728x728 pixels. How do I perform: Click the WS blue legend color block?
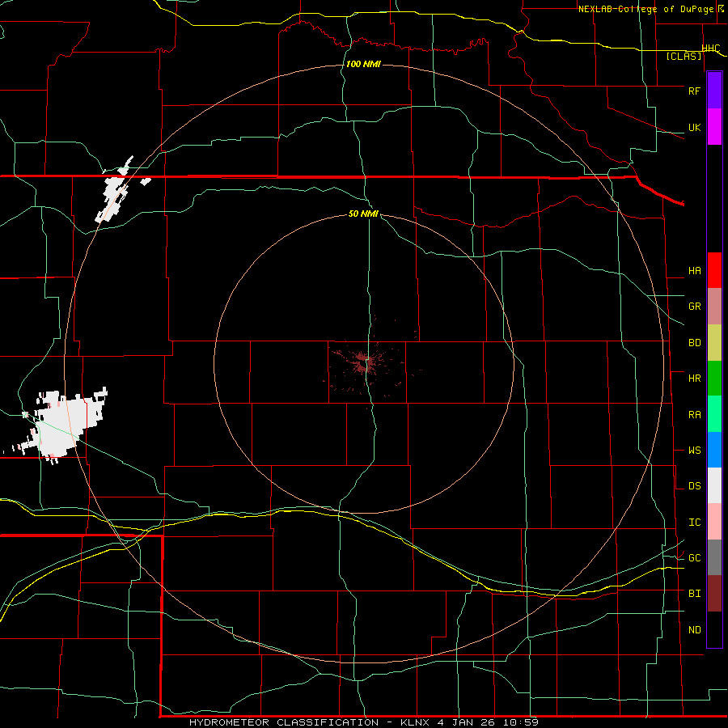[x=714, y=450]
